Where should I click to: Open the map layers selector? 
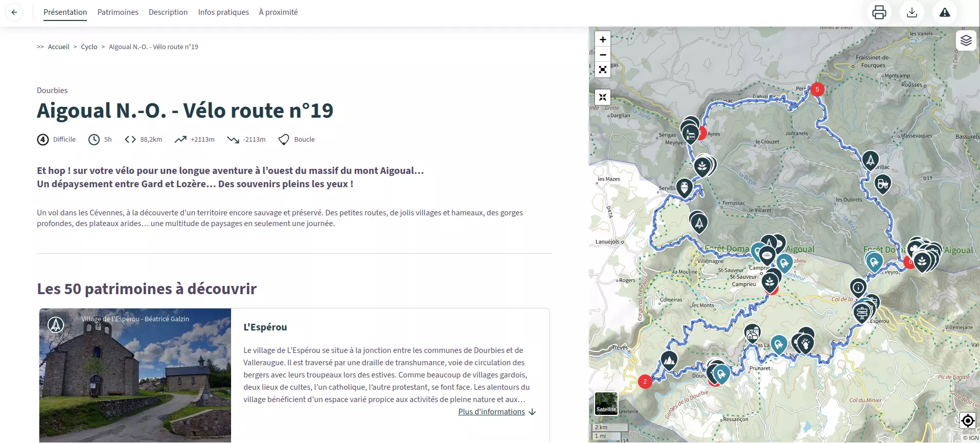[x=966, y=40]
